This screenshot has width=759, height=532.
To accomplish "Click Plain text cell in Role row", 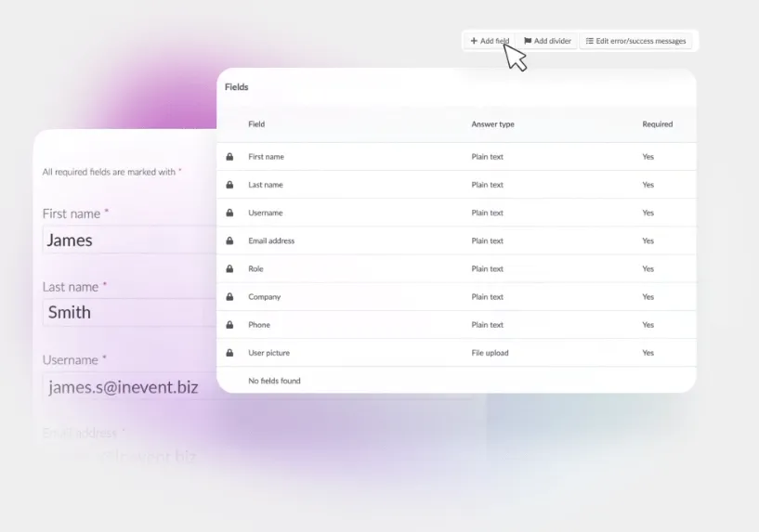I will tap(488, 269).
